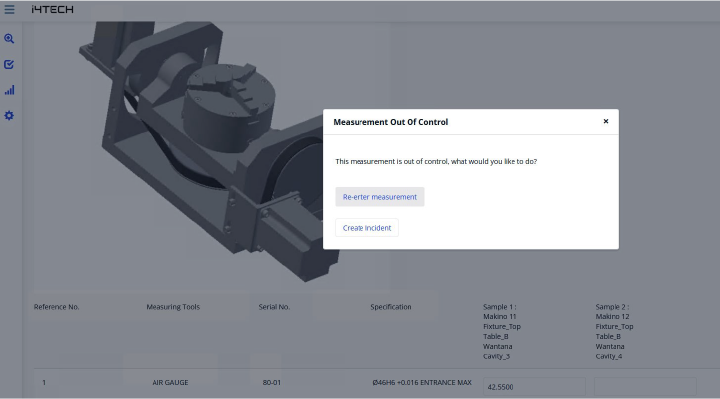Click the Sample 2 Makino 12 header
The height and width of the screenshot is (399, 720).
tap(614, 331)
